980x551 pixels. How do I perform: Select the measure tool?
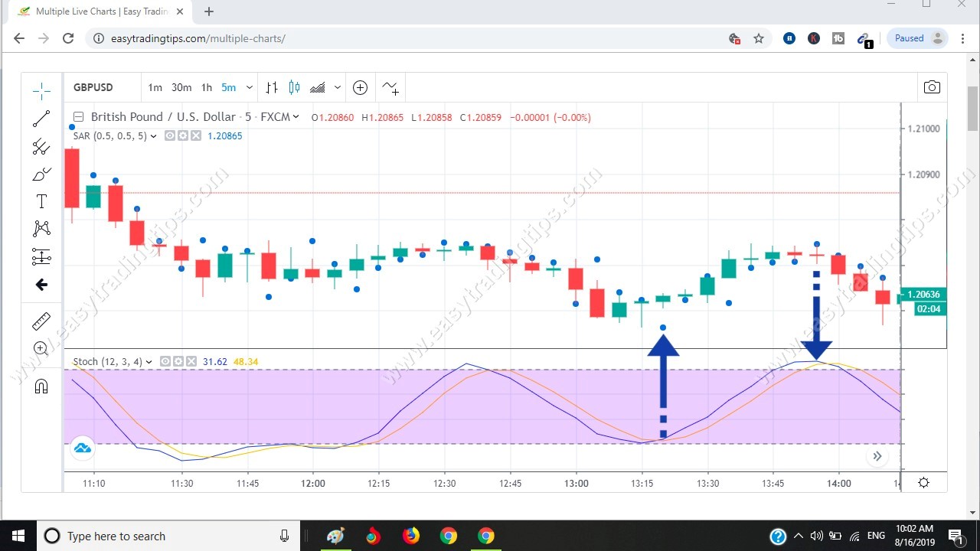point(41,321)
